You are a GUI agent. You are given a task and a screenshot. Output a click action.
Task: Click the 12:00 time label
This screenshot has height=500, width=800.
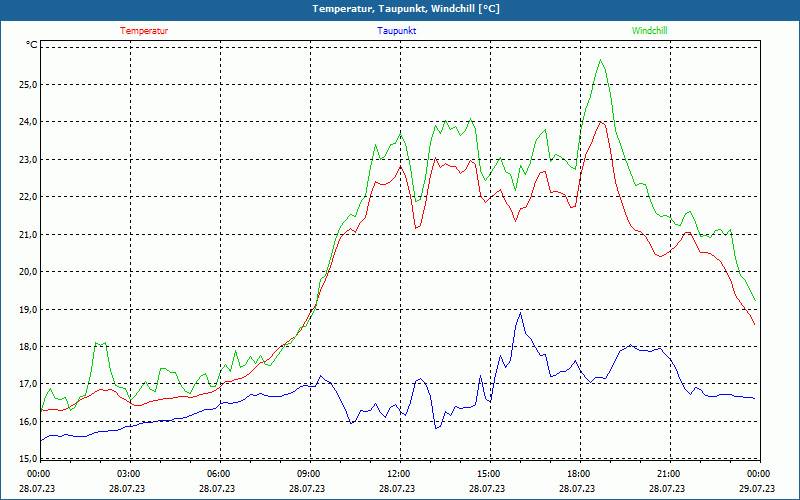point(398,474)
